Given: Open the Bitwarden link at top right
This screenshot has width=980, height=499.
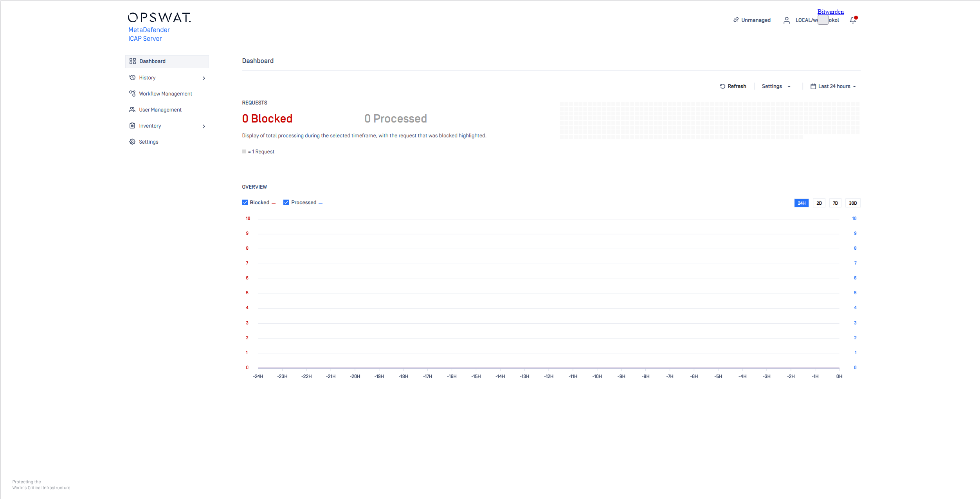Looking at the screenshot, I should click(x=830, y=12).
